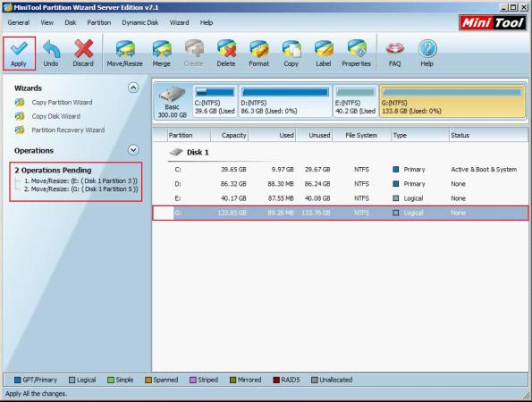
Task: Open the View menu
Action: (47, 22)
